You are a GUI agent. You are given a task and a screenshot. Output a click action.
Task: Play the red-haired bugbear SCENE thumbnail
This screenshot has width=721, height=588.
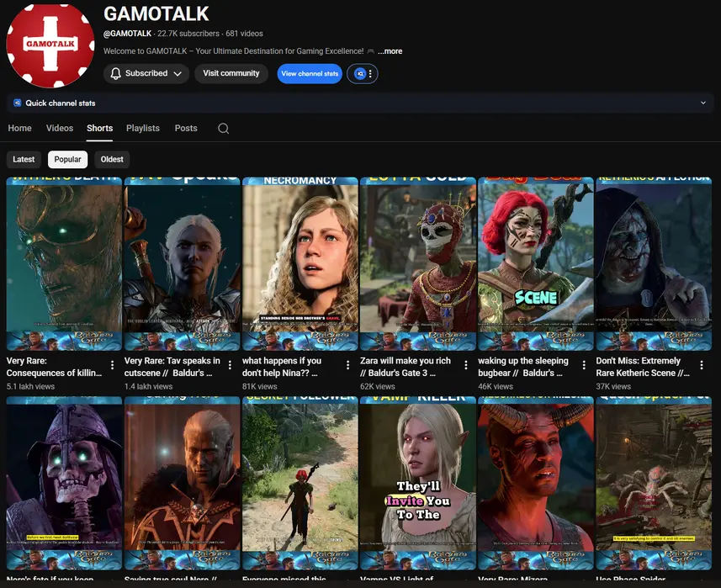click(536, 264)
